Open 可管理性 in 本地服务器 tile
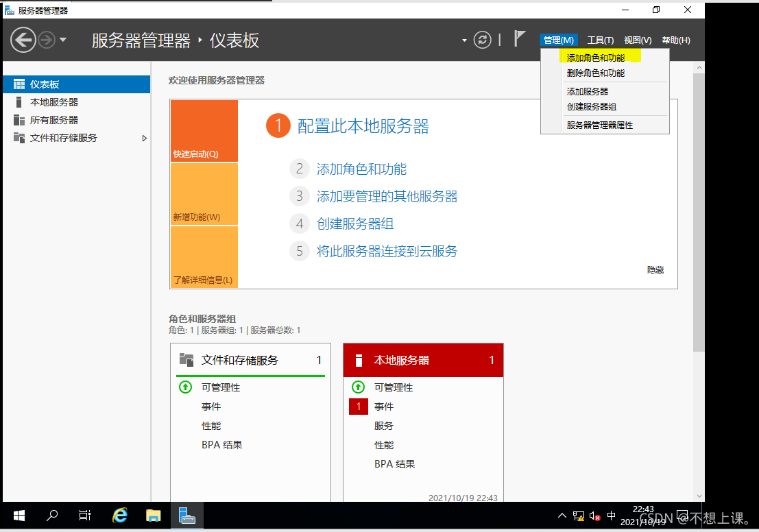759x532 pixels. (394, 387)
